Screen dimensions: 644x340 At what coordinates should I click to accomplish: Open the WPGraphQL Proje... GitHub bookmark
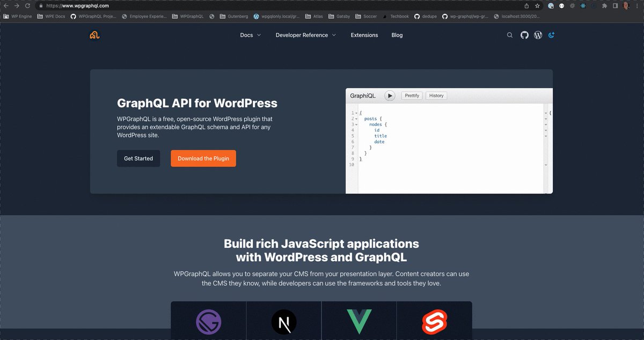pyautogui.click(x=93, y=16)
